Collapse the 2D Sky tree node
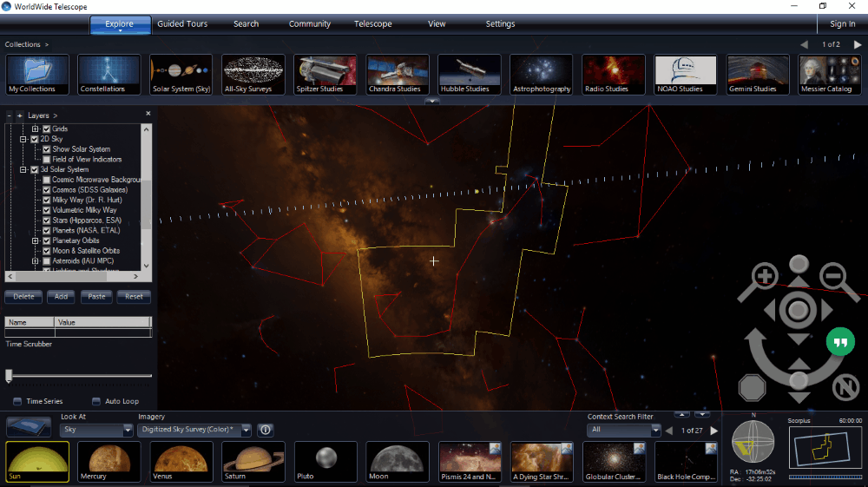The height and width of the screenshot is (487, 868). click(23, 139)
